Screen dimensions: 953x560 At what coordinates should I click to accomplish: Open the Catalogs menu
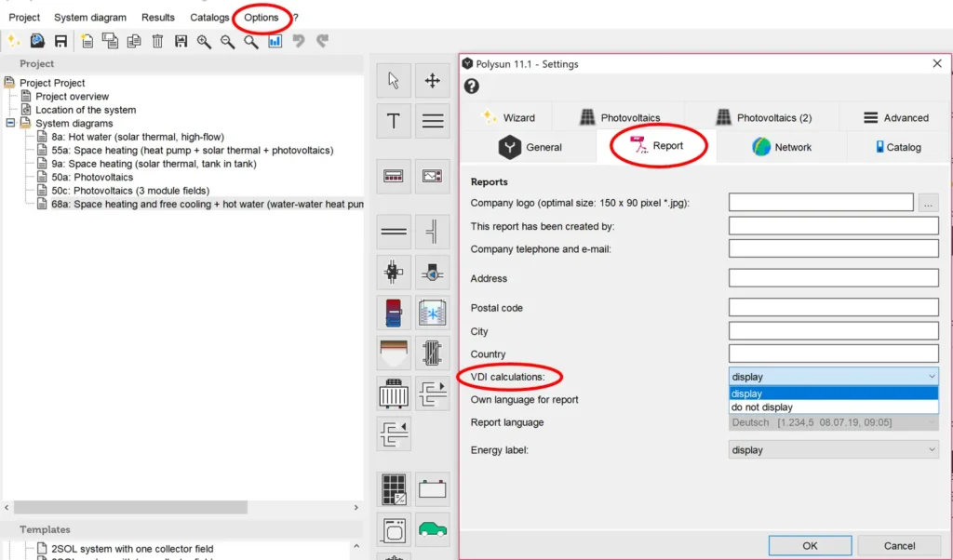click(209, 18)
